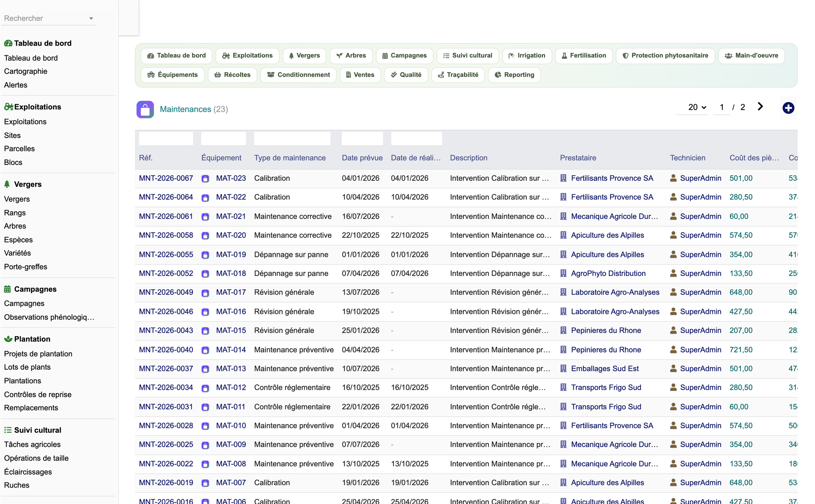This screenshot has width=815, height=504.
Task: Open Opérations de taille in the sidebar
Action: pyautogui.click(x=36, y=458)
